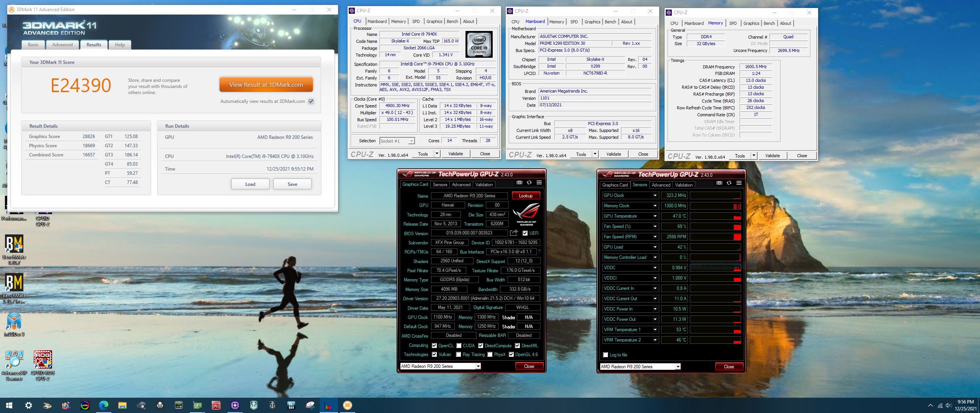Open the Bench tab in the first CPU-Z window
980x413 pixels.
click(x=452, y=21)
